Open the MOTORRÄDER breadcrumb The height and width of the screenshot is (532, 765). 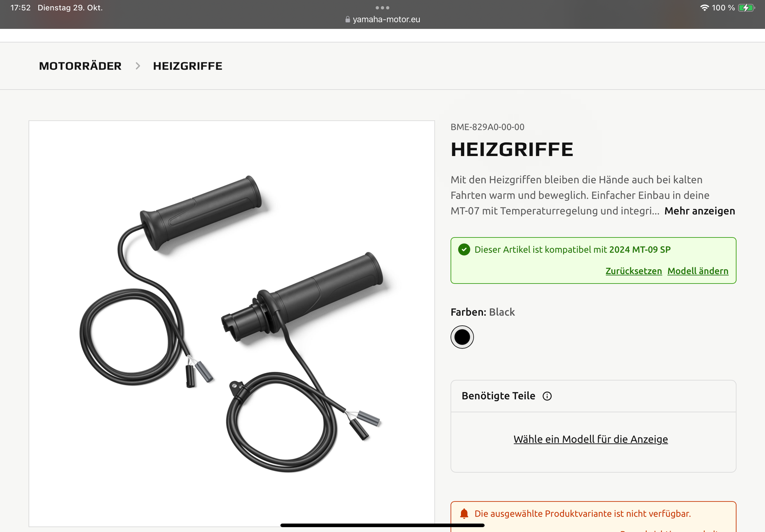pos(80,66)
